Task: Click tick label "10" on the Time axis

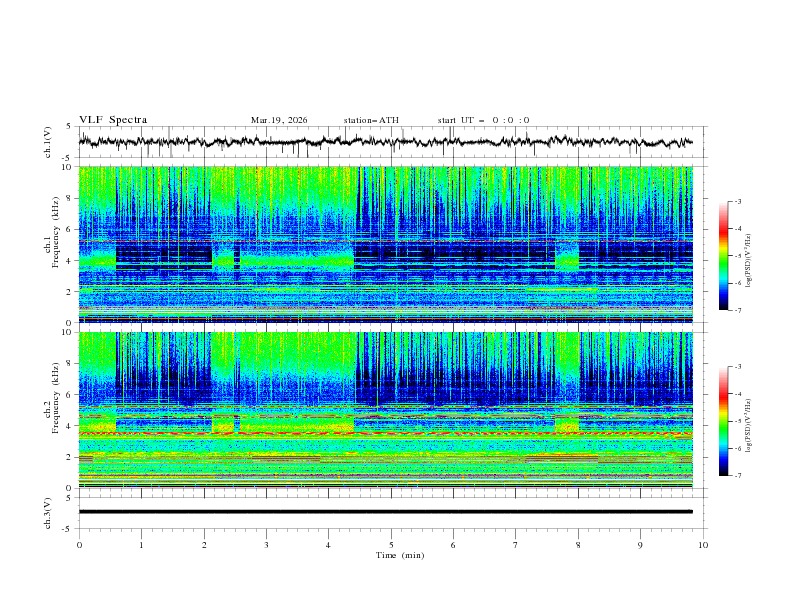Action: click(x=703, y=545)
